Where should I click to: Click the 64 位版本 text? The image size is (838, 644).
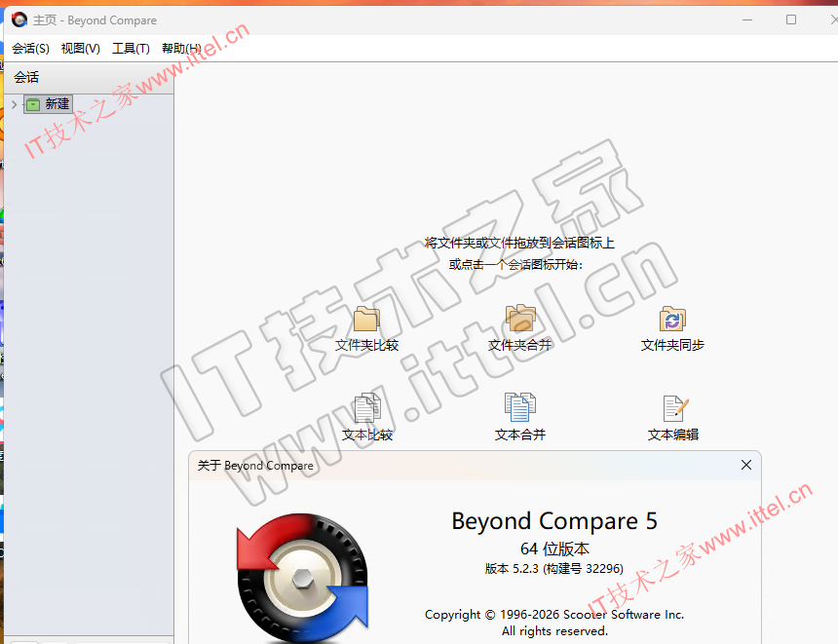(554, 549)
